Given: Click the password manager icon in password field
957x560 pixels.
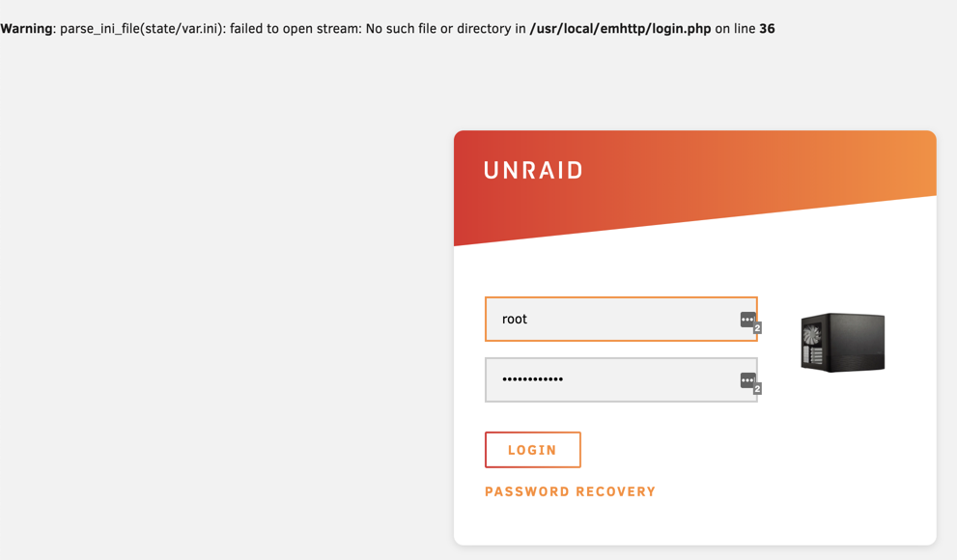Looking at the screenshot, I should click(x=747, y=380).
